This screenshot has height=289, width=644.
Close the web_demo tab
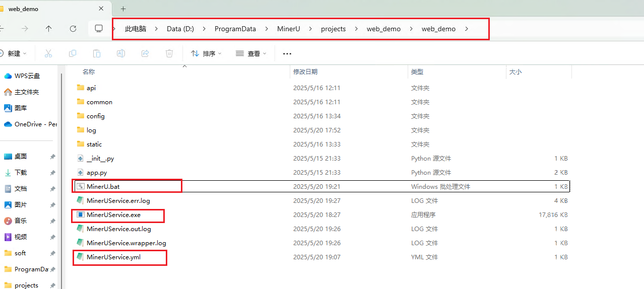pyautogui.click(x=101, y=9)
